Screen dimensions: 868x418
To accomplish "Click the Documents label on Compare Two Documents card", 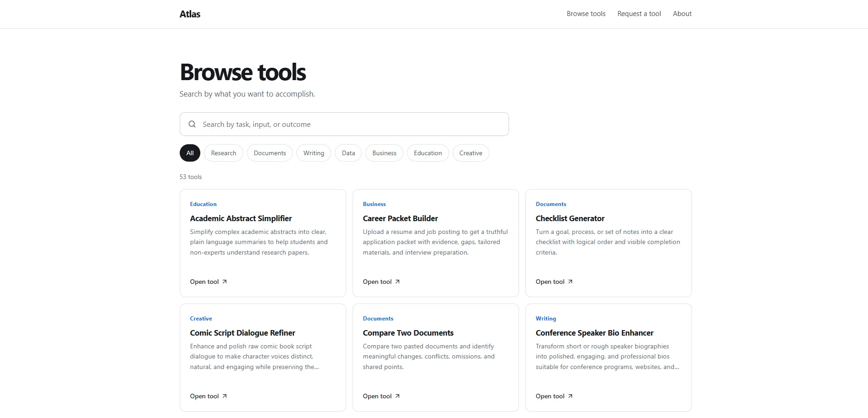I will pos(378,319).
